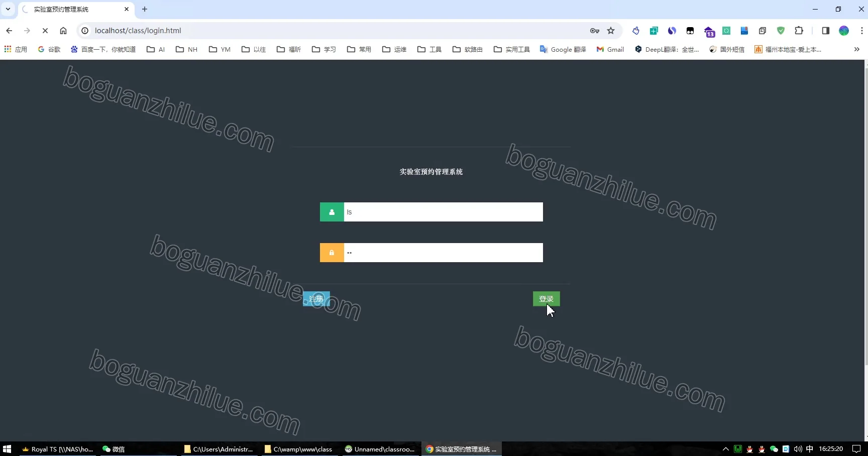Open the 福州本地宝 bookmark
Screen dimensions: 868x456
788,49
